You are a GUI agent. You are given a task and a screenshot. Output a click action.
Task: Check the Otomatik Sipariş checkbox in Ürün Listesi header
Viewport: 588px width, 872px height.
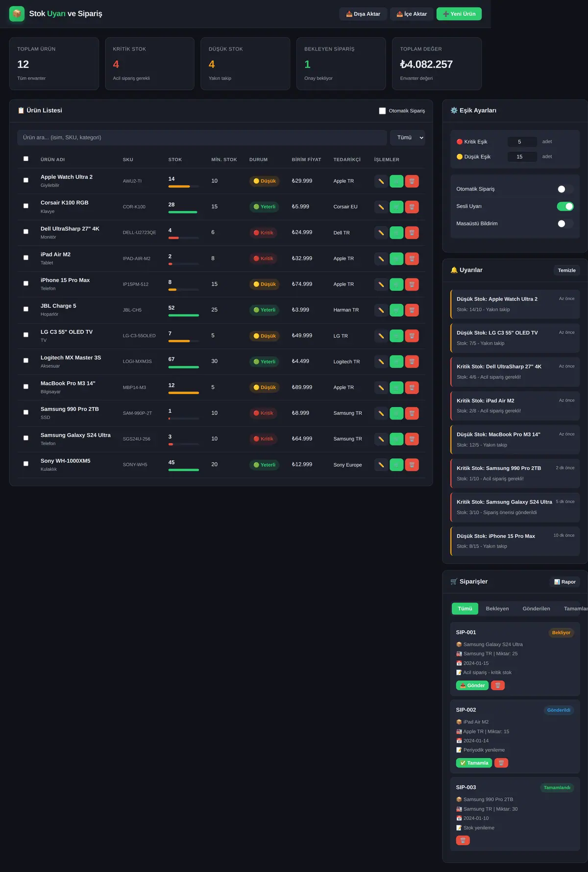coord(382,111)
